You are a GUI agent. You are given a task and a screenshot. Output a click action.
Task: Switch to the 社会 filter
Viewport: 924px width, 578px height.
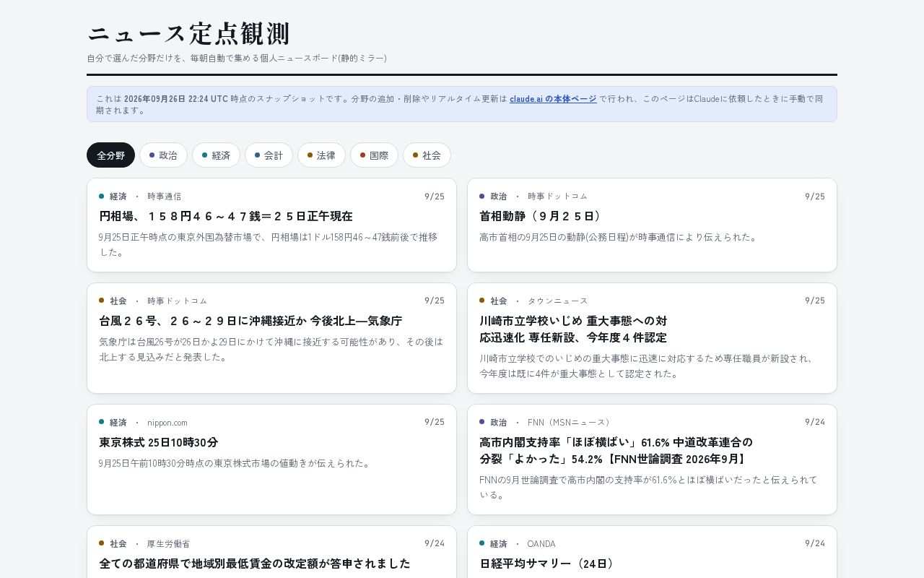pyautogui.click(x=427, y=155)
